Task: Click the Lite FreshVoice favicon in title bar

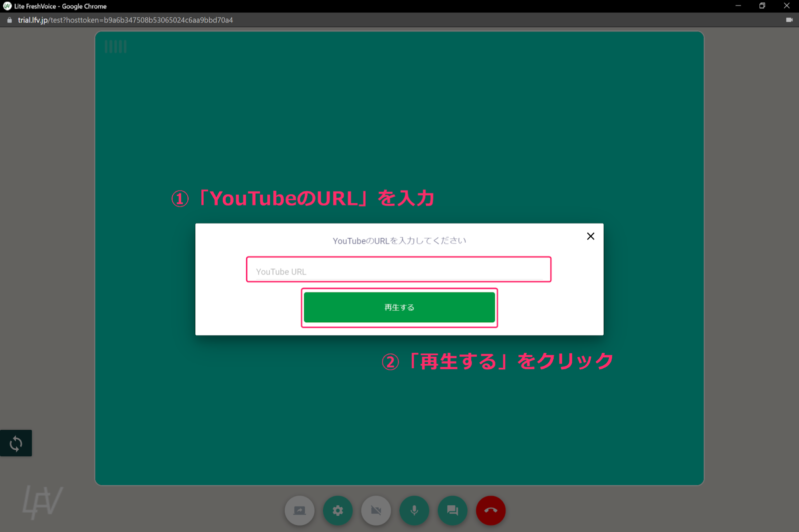Action: (x=7, y=6)
